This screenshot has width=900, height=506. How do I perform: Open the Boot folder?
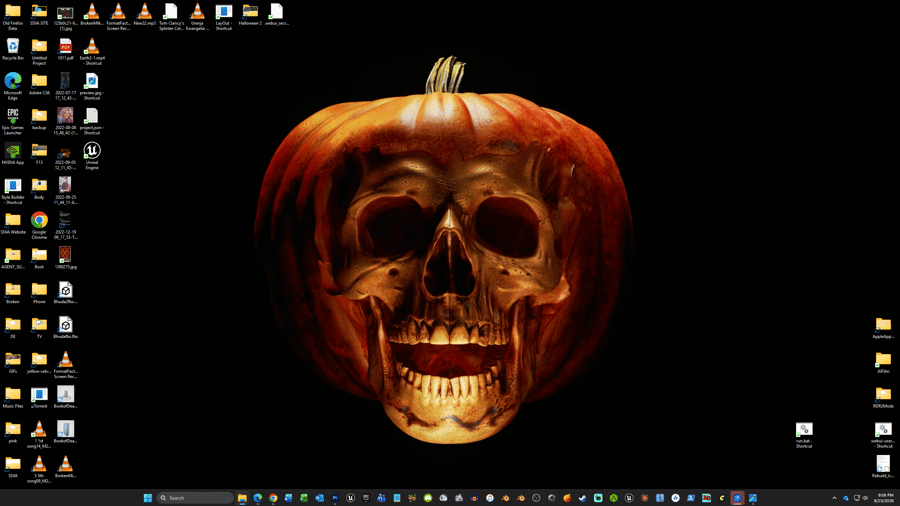coord(39,259)
